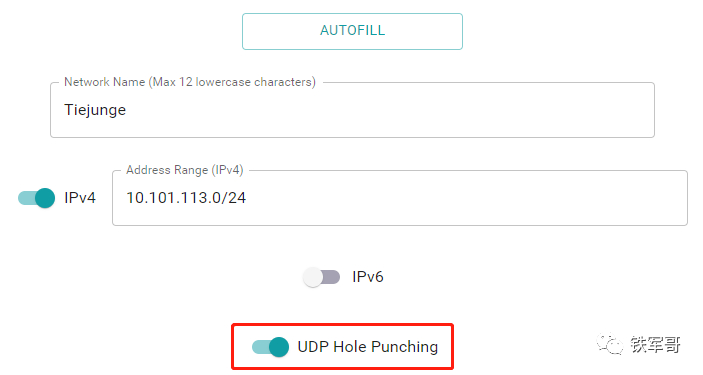The width and height of the screenshot is (703, 375).
Task: Click the IPv6 label text
Action: pos(368,277)
